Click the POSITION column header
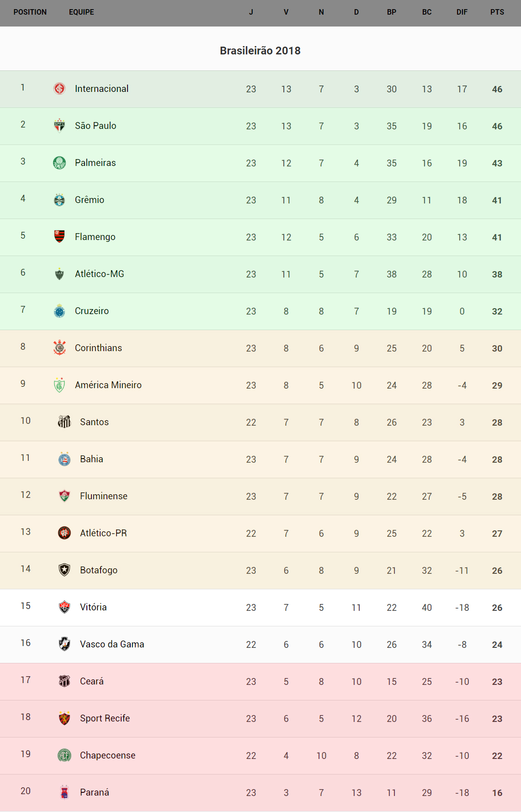The width and height of the screenshot is (521, 812). pos(30,12)
